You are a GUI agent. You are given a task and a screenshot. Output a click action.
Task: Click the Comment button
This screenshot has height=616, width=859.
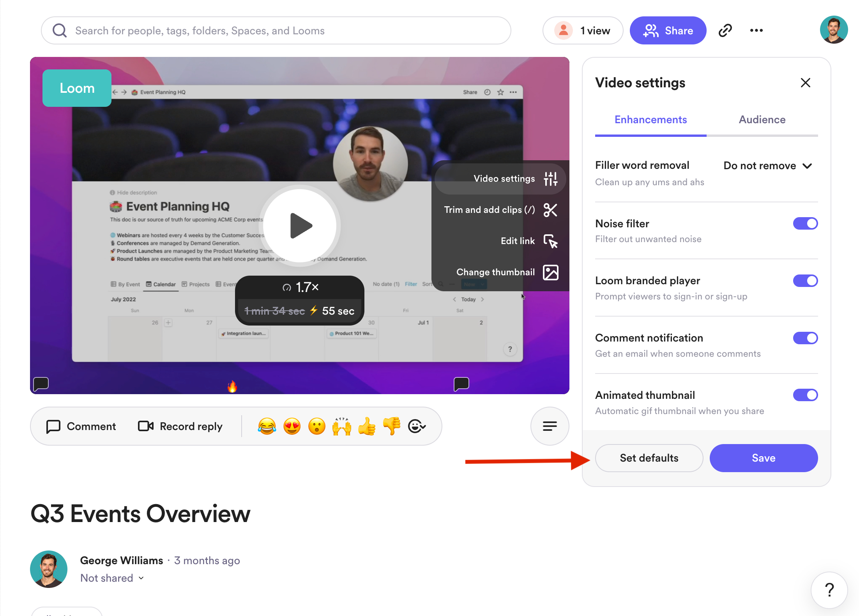(81, 426)
